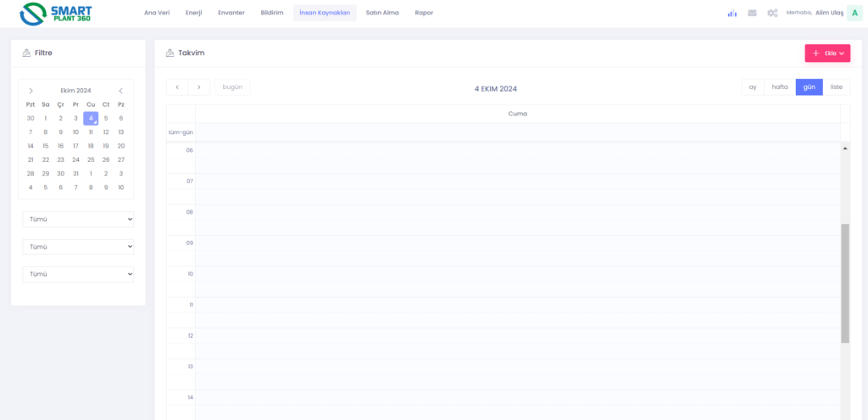Open the envelope messages icon

pos(752,13)
